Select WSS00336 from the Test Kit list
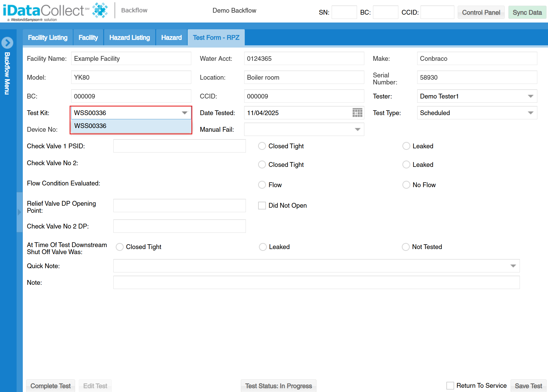548x392 pixels. (x=131, y=126)
